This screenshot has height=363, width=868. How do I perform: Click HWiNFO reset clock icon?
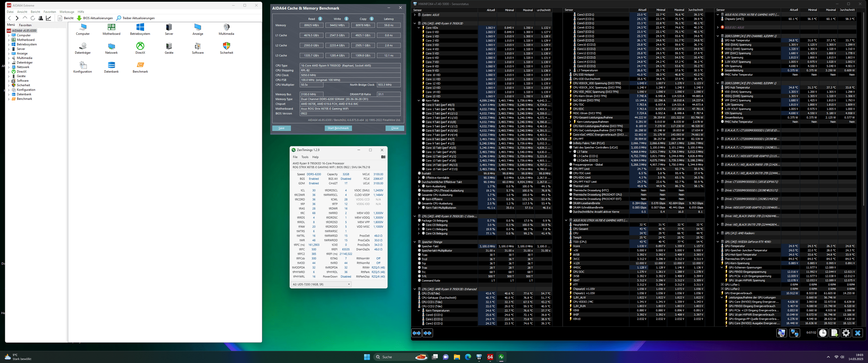823,333
